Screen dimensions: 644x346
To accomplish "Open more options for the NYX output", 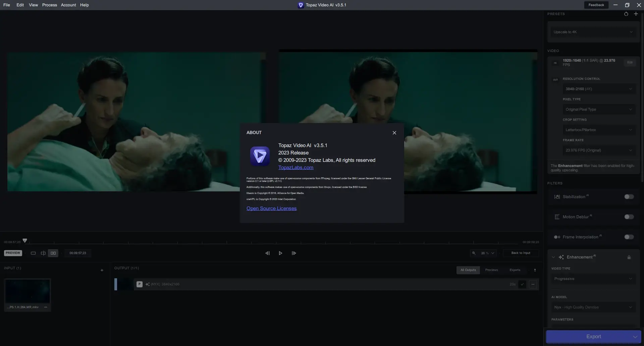I will pos(533,284).
